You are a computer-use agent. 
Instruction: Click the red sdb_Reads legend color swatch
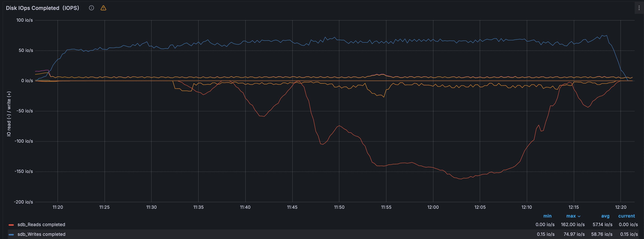[x=11, y=224]
